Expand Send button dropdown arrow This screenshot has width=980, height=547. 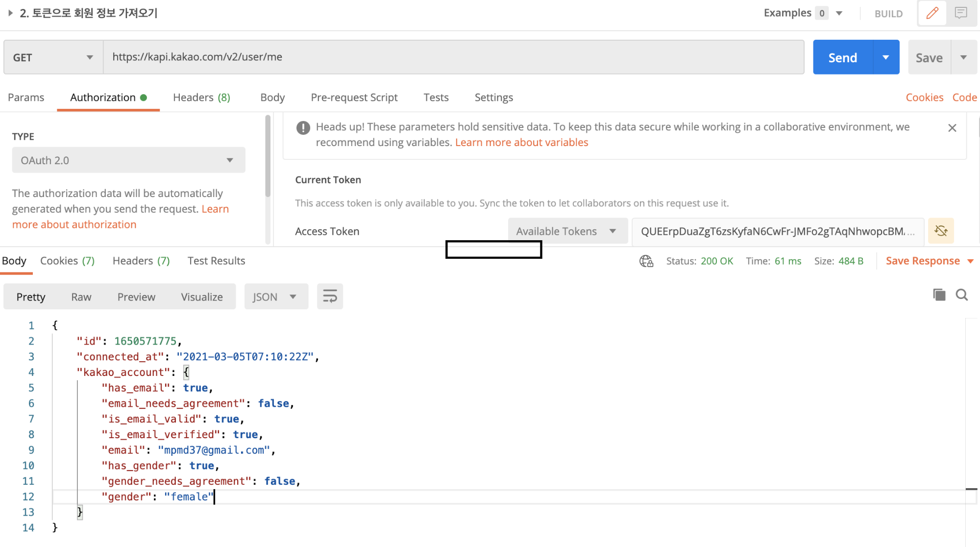click(886, 57)
